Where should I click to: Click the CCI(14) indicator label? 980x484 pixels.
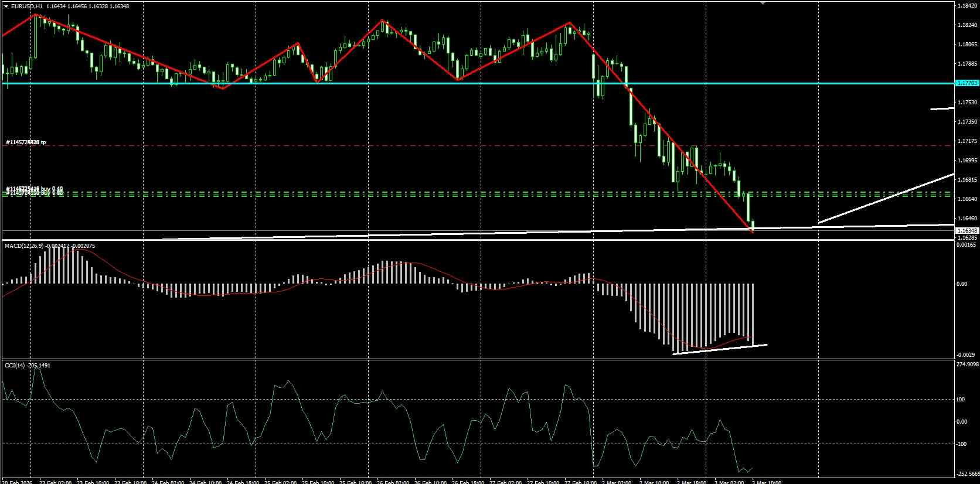pos(15,366)
